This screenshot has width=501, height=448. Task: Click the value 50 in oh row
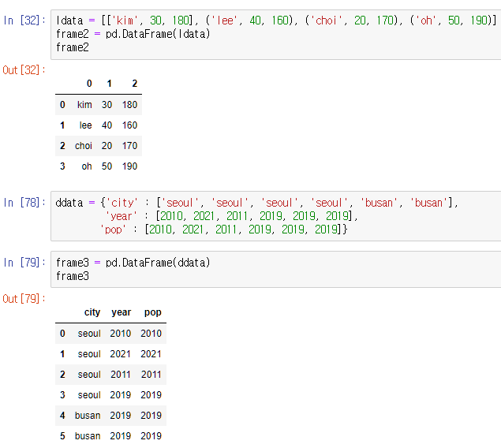pos(107,166)
